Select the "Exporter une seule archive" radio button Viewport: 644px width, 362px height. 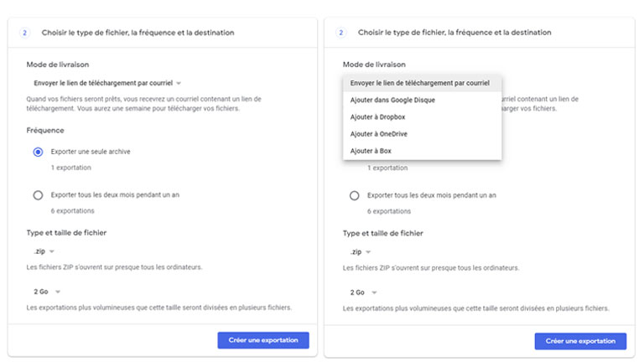click(x=38, y=152)
